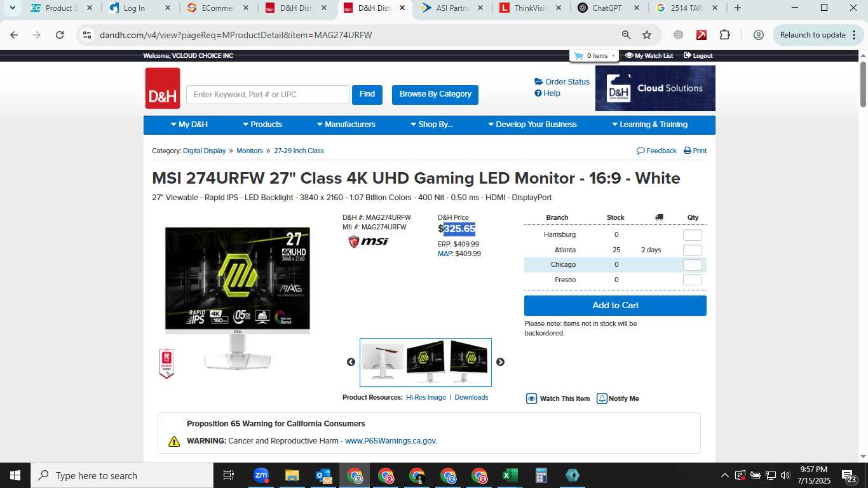Viewport: 868px width, 488px height.
Task: Click the Relaunch to update button
Action: point(817,35)
